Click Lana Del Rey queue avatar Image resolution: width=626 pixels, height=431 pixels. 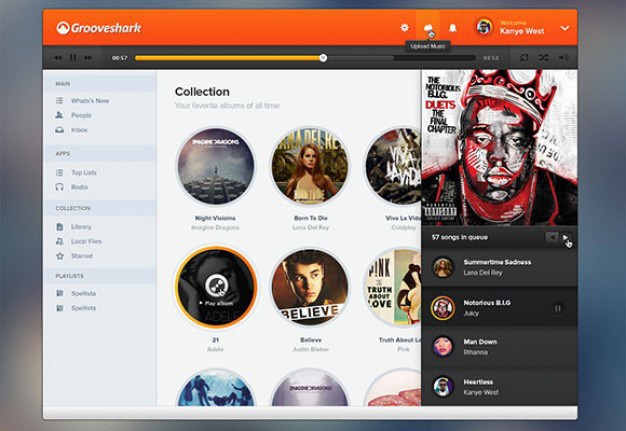click(443, 267)
